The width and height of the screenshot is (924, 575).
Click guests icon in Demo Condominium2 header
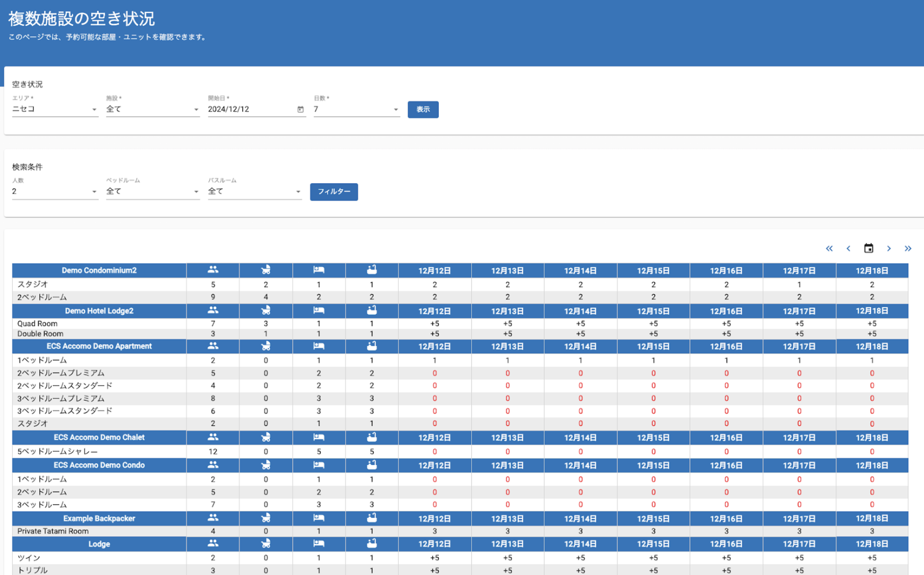tap(213, 270)
